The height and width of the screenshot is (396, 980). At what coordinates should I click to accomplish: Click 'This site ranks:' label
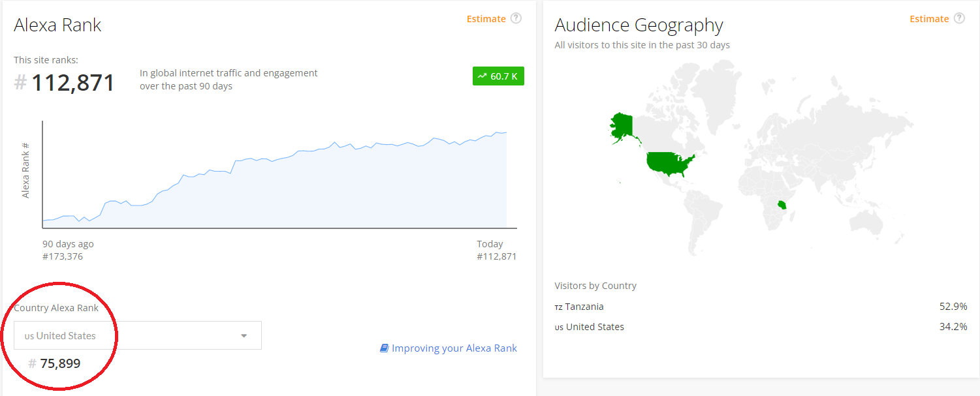click(x=46, y=60)
